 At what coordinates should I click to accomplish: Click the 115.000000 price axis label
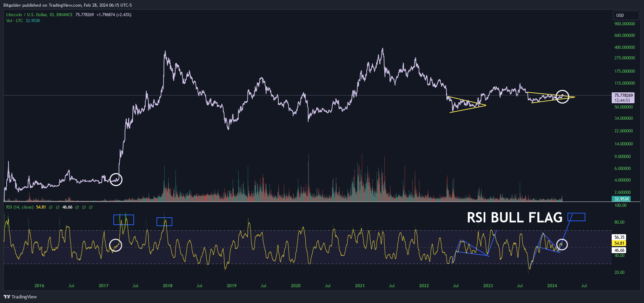(625, 83)
